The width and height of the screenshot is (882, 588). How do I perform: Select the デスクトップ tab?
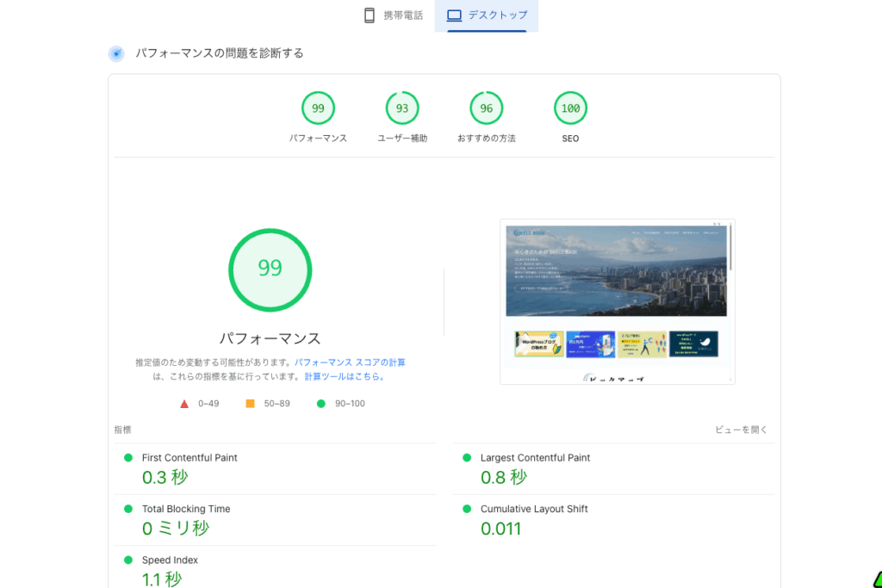487,15
